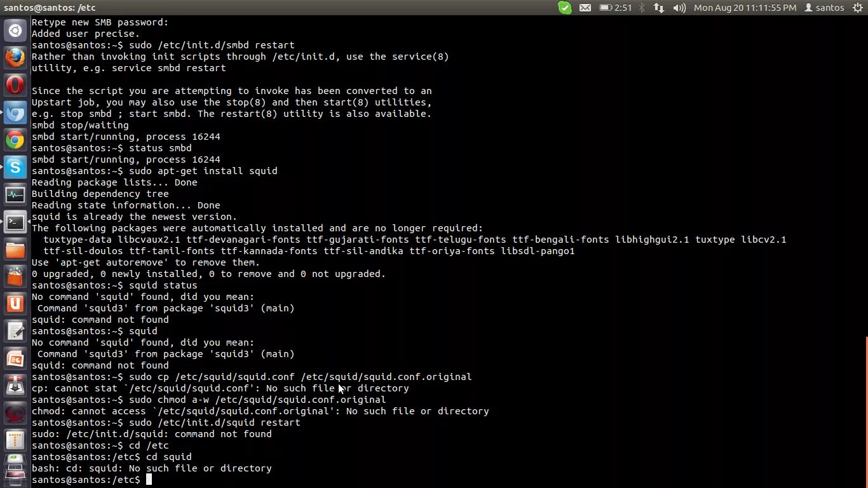The height and width of the screenshot is (488, 868).
Task: Click the 'cd /etc' command line
Action: point(100,445)
